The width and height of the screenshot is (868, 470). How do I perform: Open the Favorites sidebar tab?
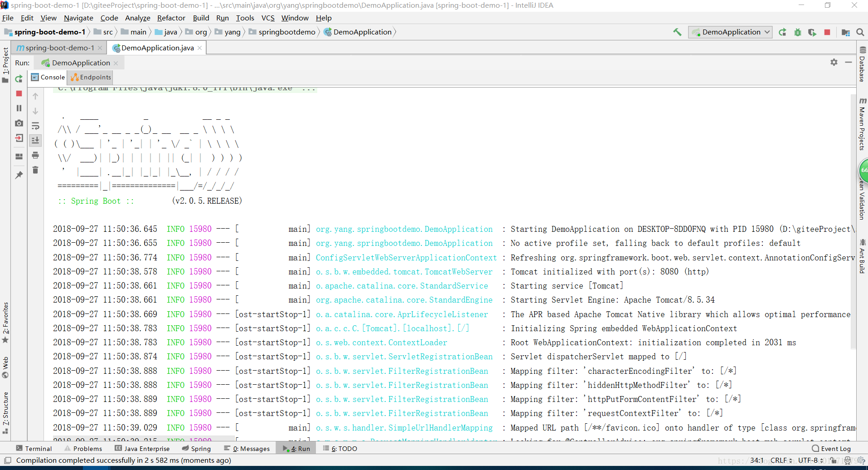(5, 323)
